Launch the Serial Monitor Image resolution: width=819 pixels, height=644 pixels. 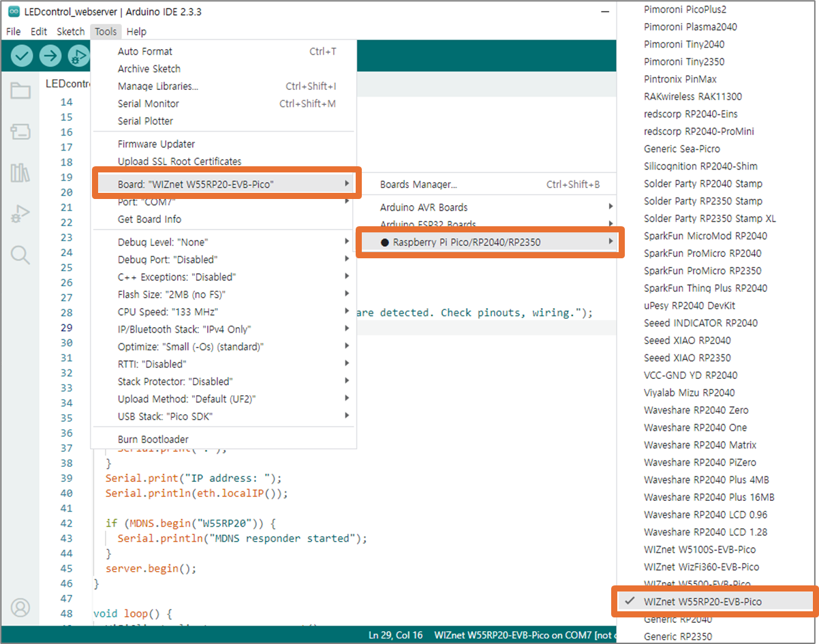[x=223, y=104]
